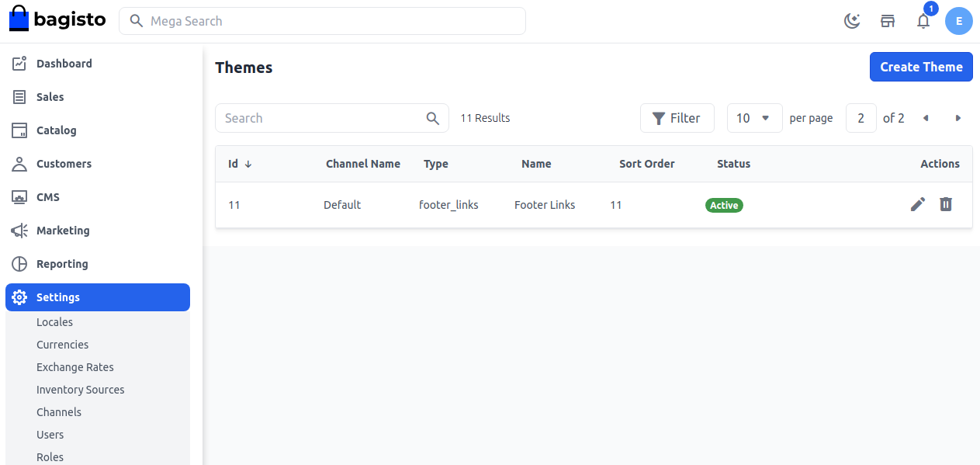980x465 pixels.
Task: Select the Reporting icon in the sidebar
Action: [x=21, y=263]
